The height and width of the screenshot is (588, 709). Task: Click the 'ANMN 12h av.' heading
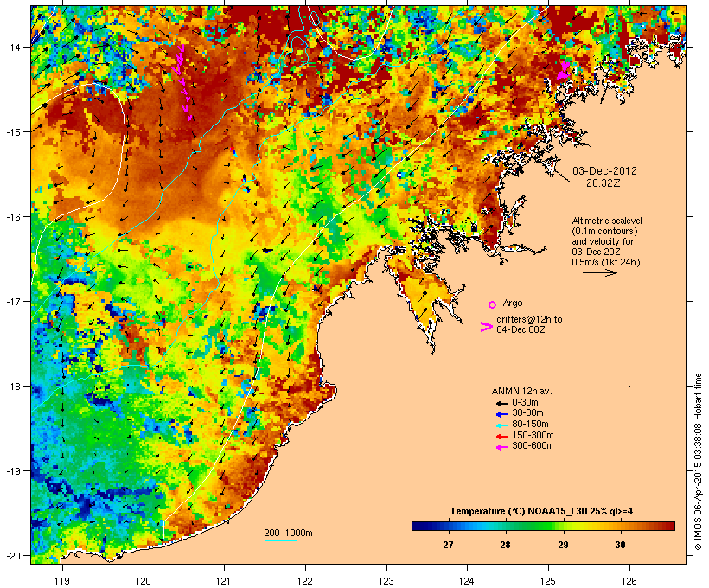pos(521,391)
